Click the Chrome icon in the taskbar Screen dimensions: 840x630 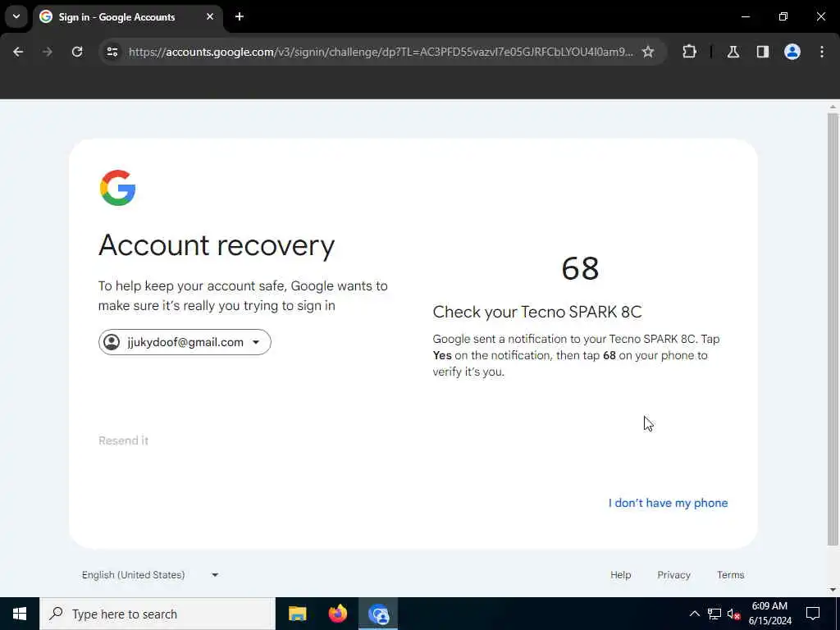tap(378, 614)
